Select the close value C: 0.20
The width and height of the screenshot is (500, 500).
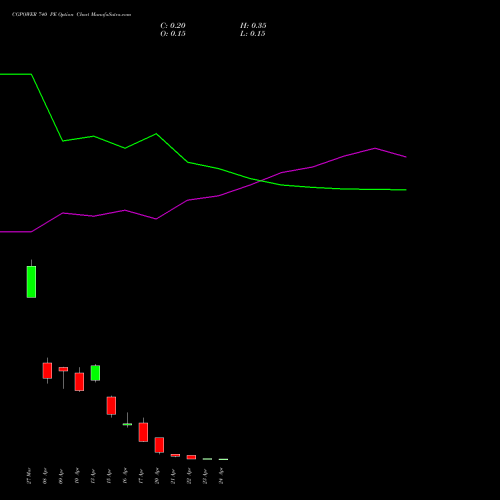[173, 26]
